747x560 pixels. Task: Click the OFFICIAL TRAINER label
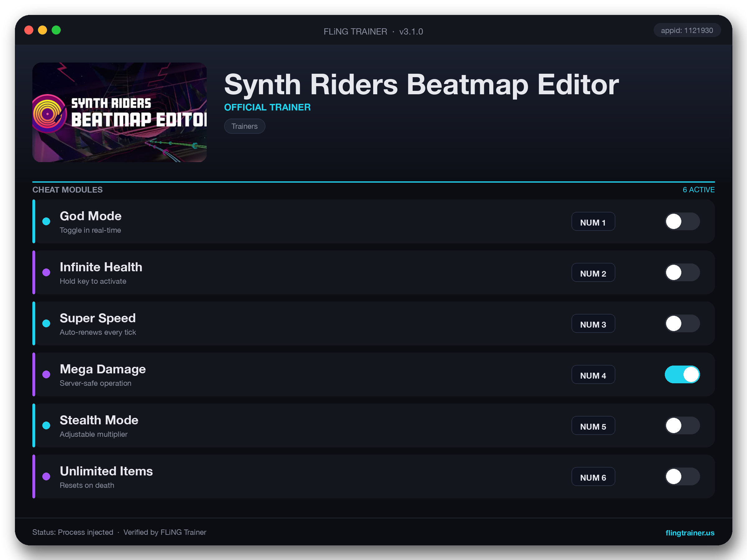[267, 107]
